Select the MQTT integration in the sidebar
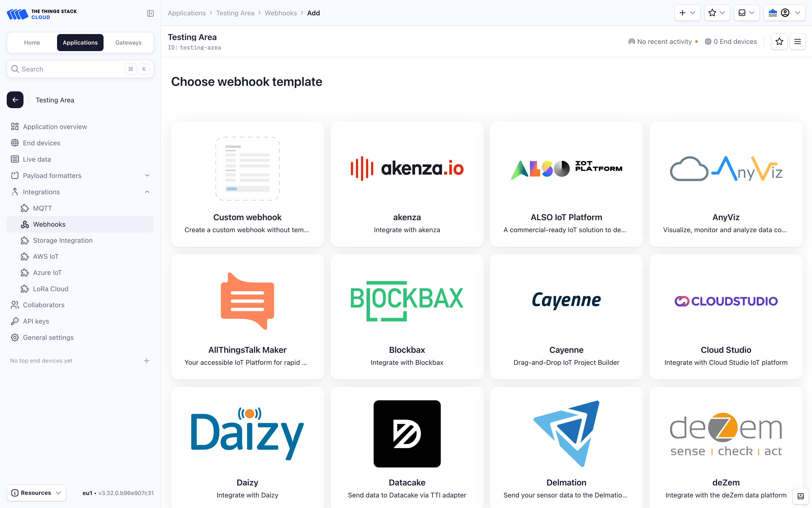Viewport: 812px width, 508px height. (42, 208)
